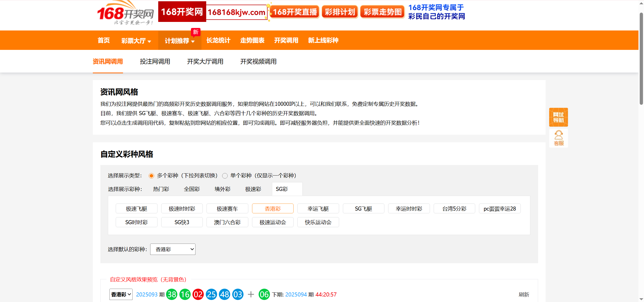Screen dimensions: 644x302
Task: Open the 网址导航 sidebar icon
Action: click(x=558, y=117)
